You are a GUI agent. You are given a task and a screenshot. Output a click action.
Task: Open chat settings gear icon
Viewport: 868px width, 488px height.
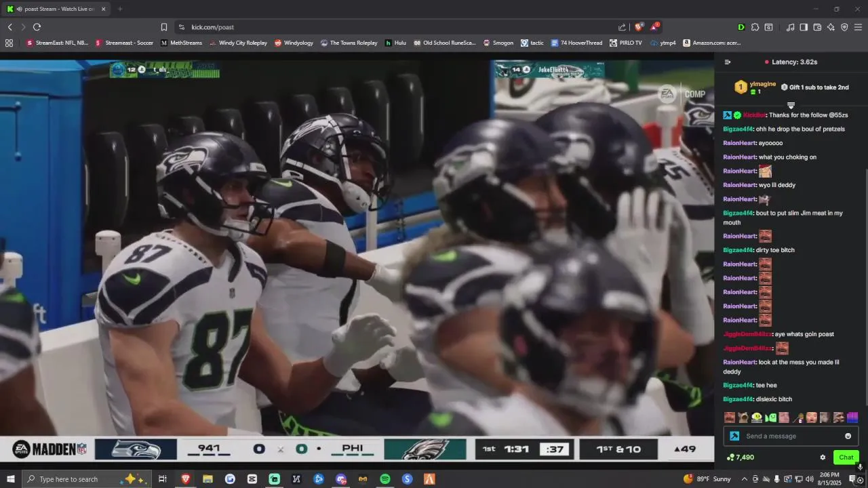point(823,457)
